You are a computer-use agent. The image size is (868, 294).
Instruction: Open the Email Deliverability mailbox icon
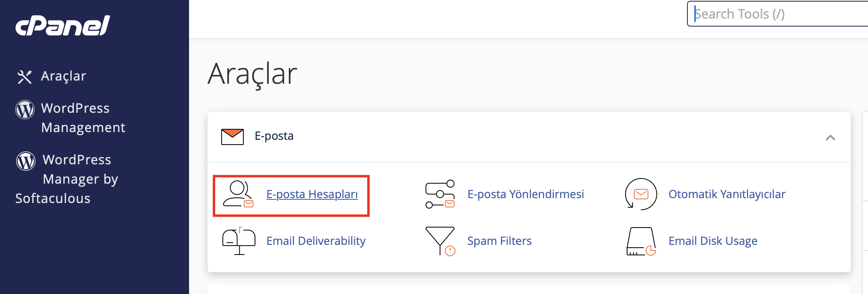tap(239, 241)
